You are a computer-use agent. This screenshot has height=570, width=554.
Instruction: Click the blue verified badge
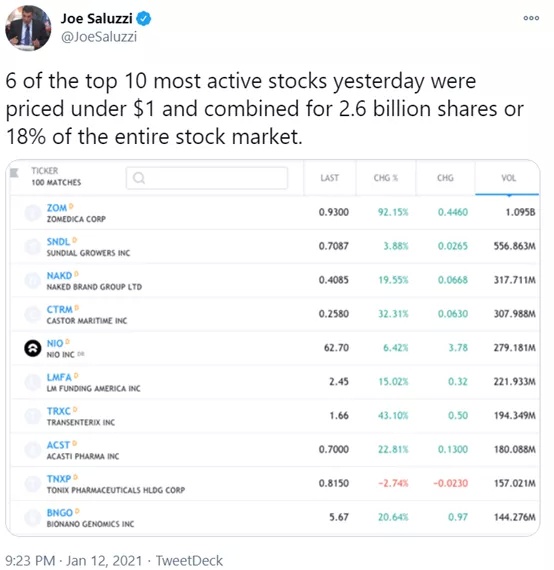click(144, 19)
